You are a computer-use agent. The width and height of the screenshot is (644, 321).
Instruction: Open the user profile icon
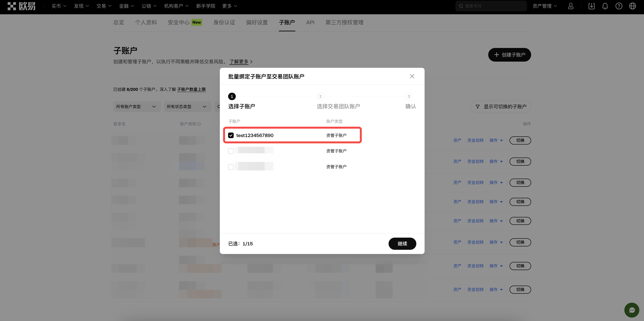[571, 6]
